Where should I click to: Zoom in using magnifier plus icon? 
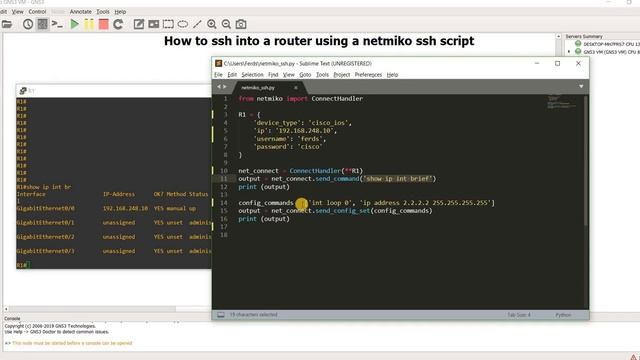click(211, 24)
